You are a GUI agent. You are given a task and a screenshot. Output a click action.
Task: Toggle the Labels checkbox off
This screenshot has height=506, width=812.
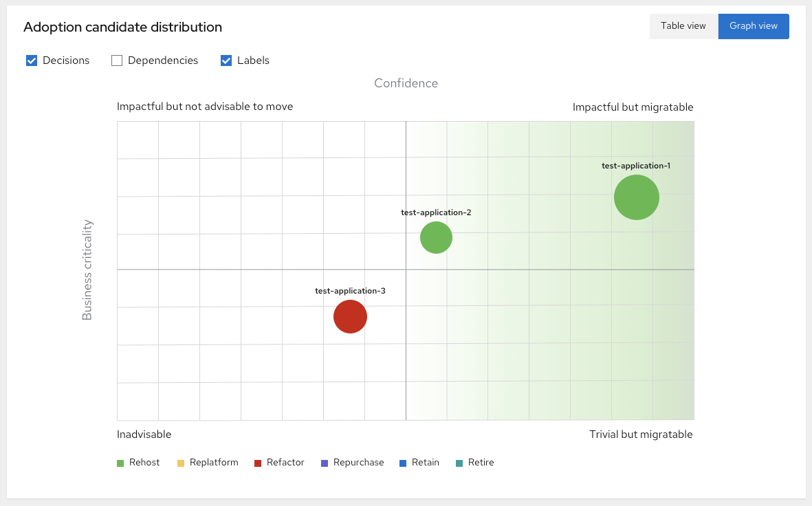[x=226, y=60]
